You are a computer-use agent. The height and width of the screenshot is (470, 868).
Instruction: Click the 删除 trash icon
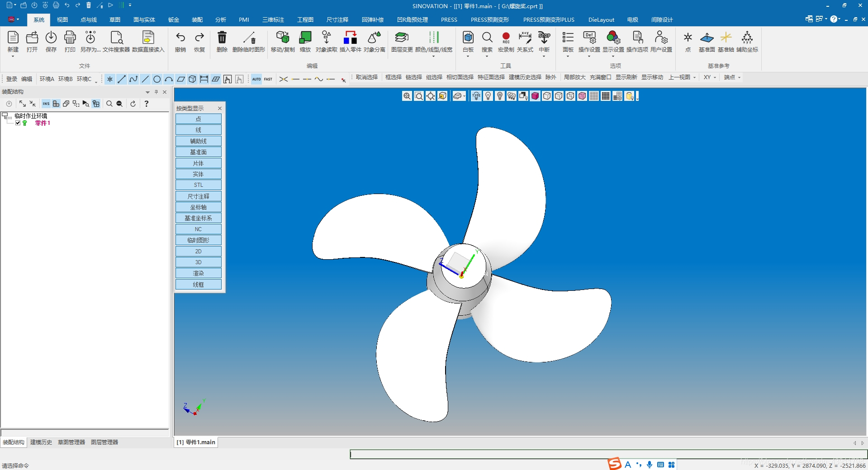222,38
